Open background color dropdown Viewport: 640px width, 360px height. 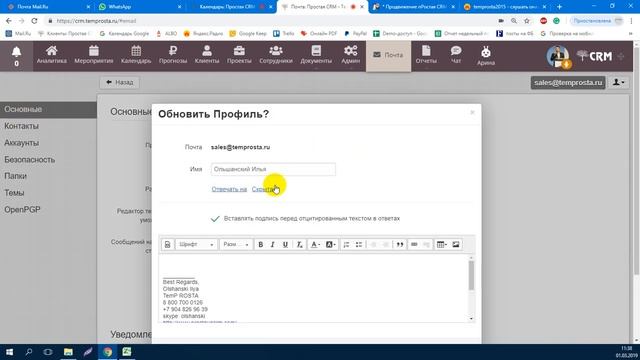331,244
